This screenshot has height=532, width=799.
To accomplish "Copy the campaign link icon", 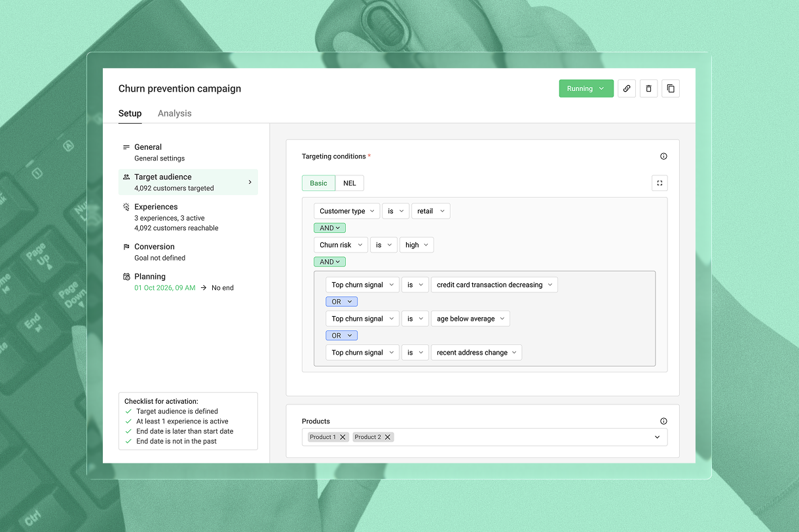I will pos(627,88).
